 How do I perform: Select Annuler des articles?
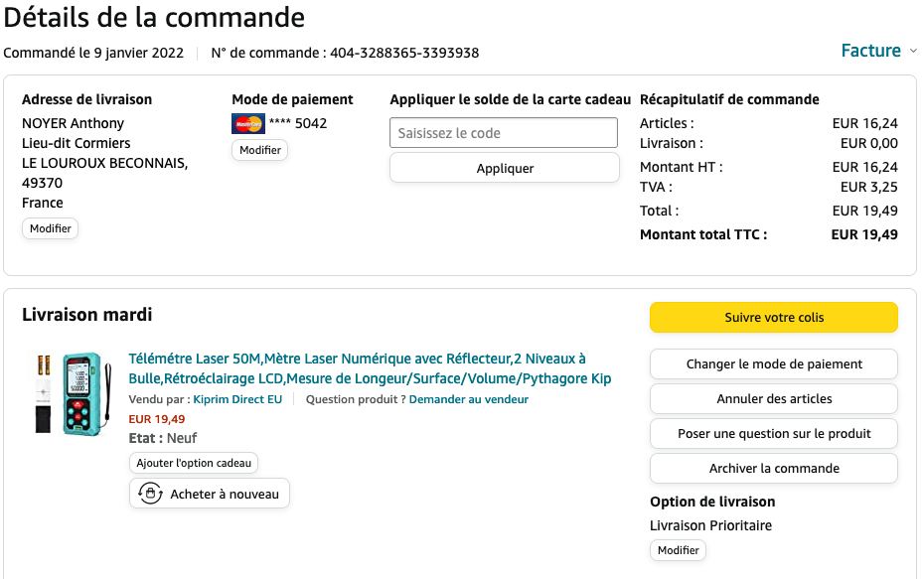point(774,399)
